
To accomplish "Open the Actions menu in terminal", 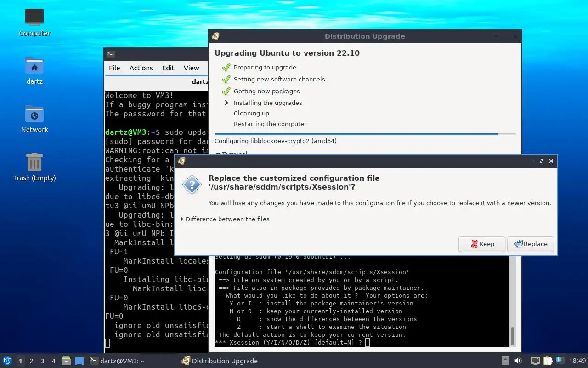I will [141, 68].
